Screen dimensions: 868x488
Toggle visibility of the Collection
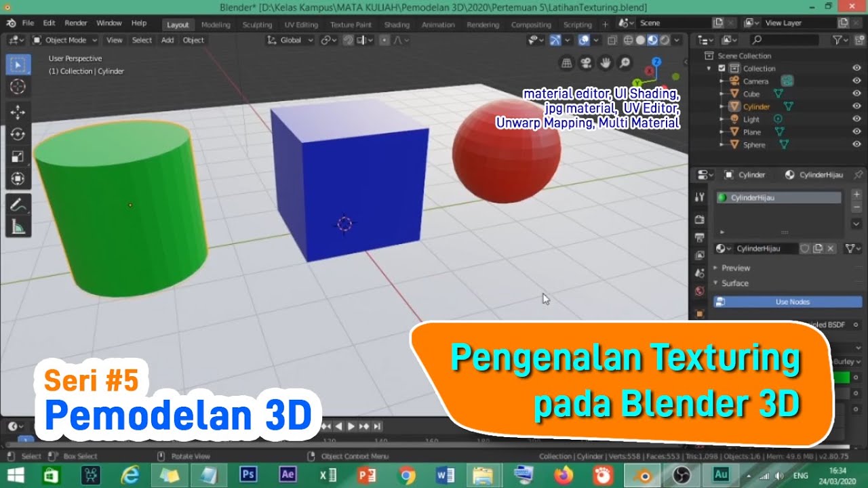(x=856, y=68)
